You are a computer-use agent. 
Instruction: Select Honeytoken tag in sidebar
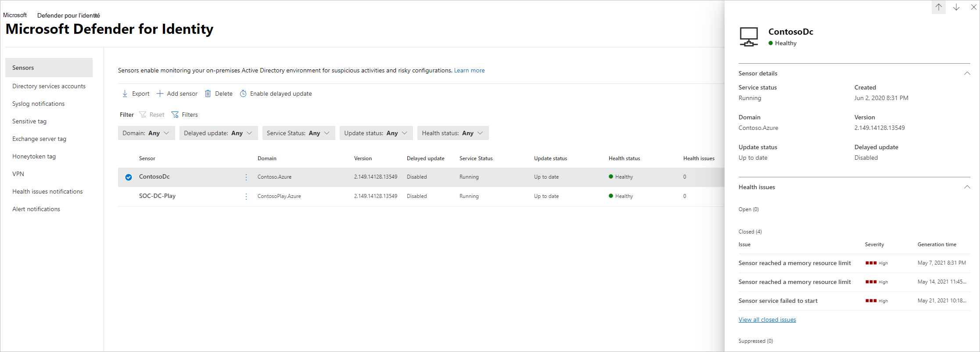[34, 156]
